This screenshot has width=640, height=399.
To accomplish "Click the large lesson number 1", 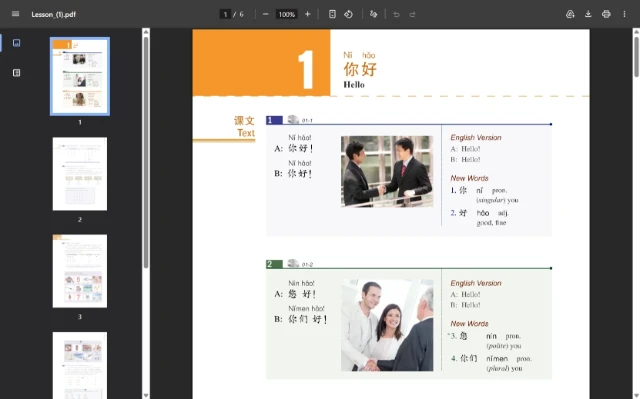I will tap(306, 69).
